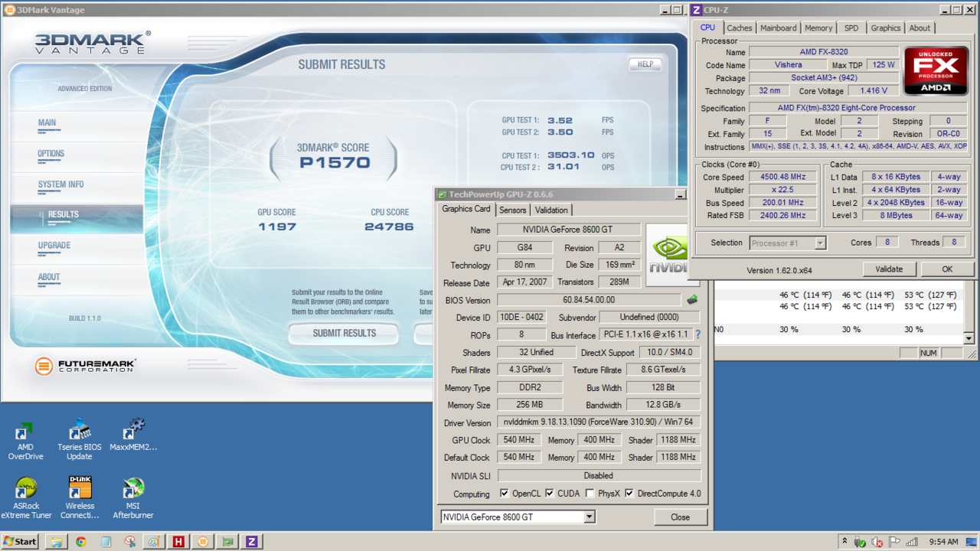Switch to GPU-Z taskbar icon
980x551 pixels.
[227, 541]
